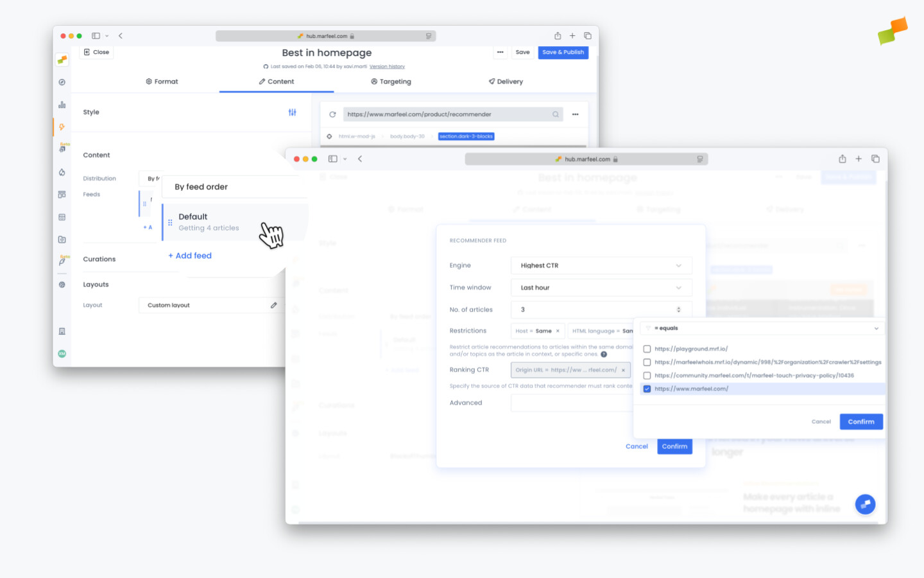Open the Engine dropdown showing Highest CTR

[601, 265]
